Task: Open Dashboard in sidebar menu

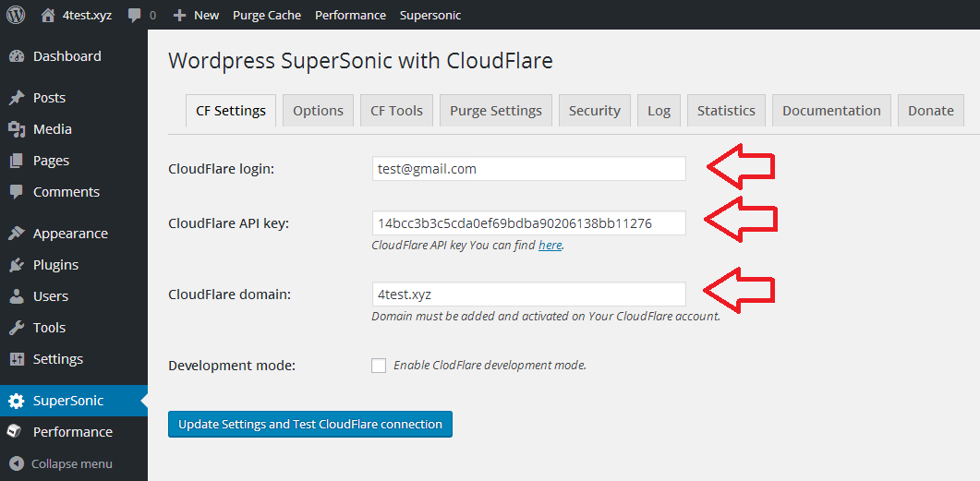Action: [67, 56]
